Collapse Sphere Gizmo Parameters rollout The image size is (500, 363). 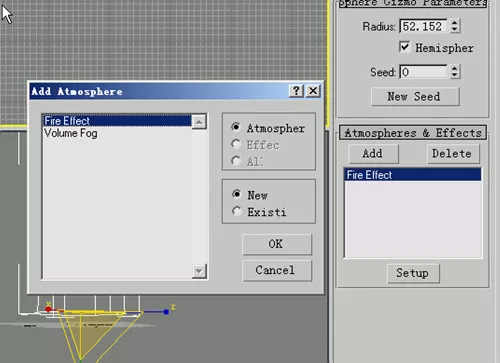(x=413, y=3)
